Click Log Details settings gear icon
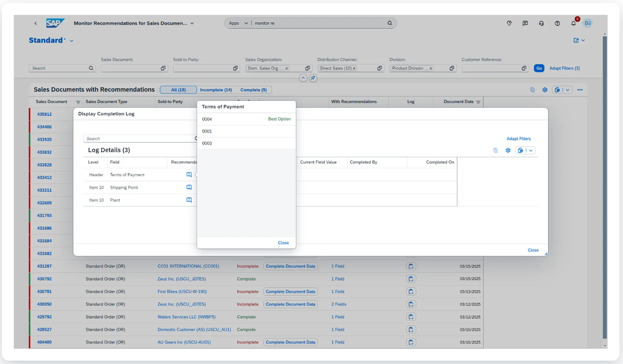The image size is (623, 364). pyautogui.click(x=508, y=150)
